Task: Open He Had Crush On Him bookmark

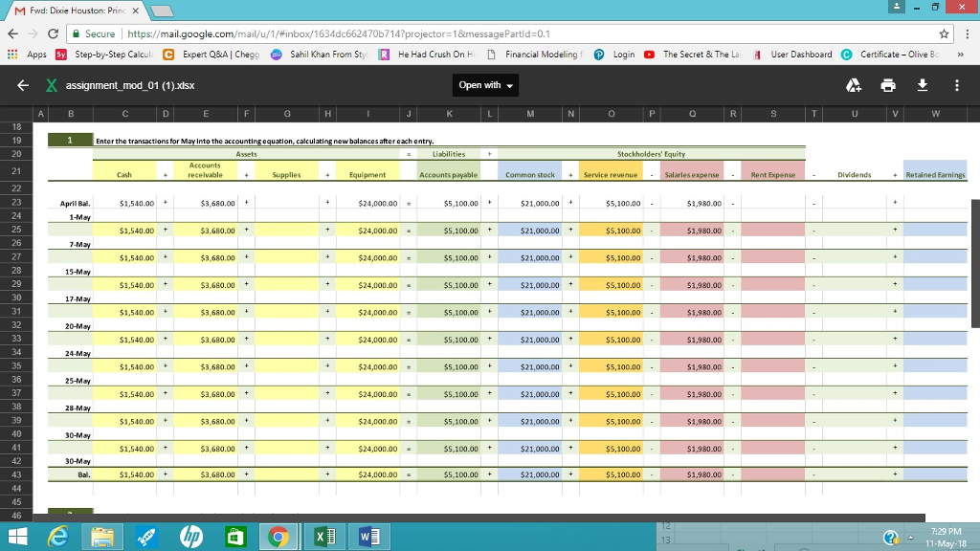Action: 427,55
